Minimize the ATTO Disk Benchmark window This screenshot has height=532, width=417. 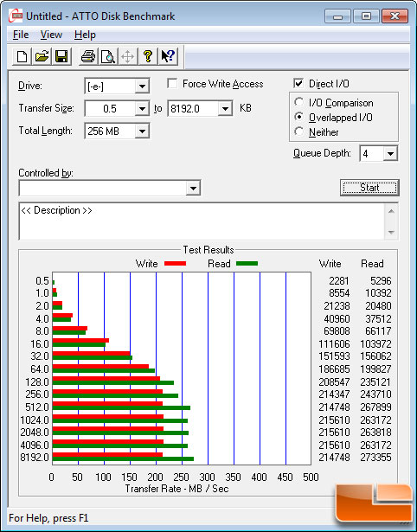[338, 16]
